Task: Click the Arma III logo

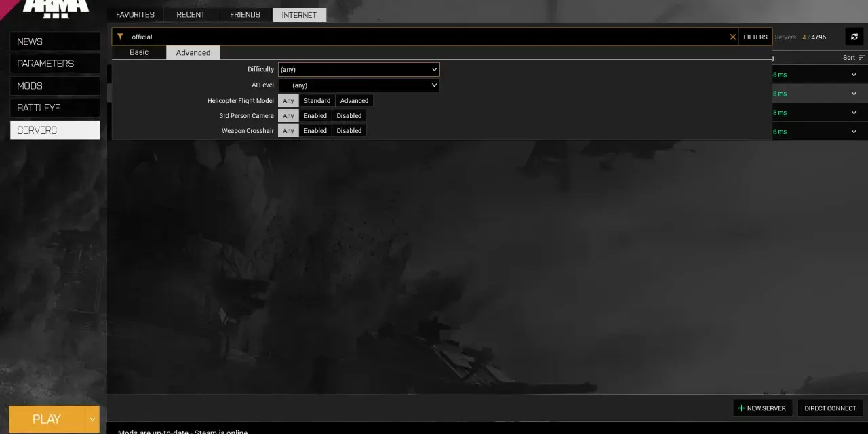Action: (x=56, y=8)
